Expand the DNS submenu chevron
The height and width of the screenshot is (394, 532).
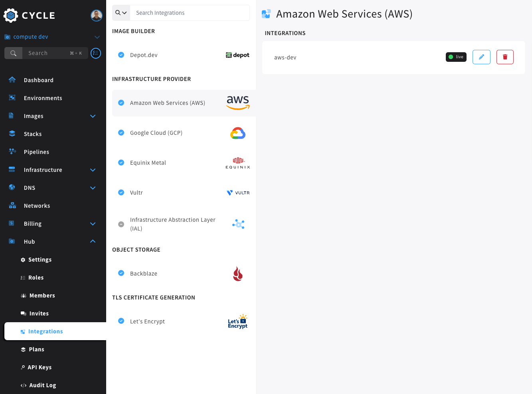tap(93, 188)
